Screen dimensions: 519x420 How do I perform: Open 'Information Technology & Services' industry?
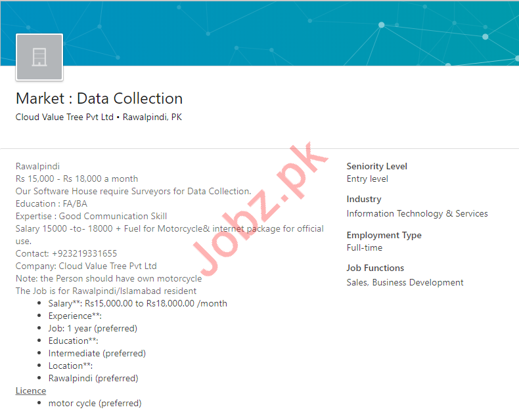click(417, 213)
